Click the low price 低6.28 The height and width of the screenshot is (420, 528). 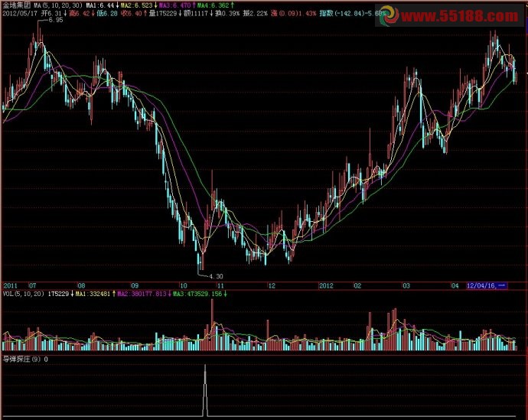click(107, 14)
